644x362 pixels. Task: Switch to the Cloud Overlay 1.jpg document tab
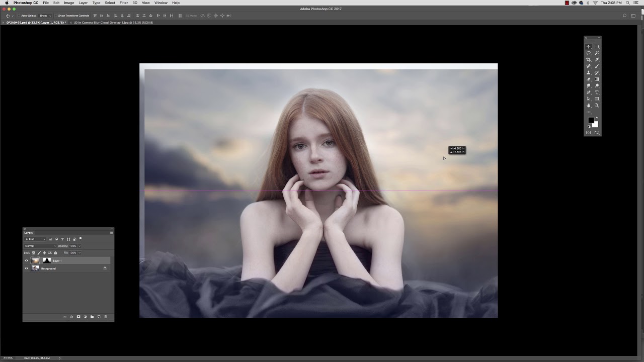coord(114,23)
